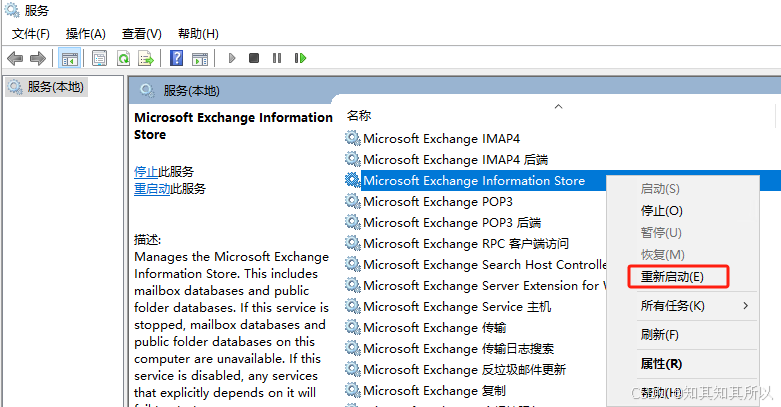
Task: Choose 重新启动(E) in the context menu
Action: pyautogui.click(x=672, y=276)
